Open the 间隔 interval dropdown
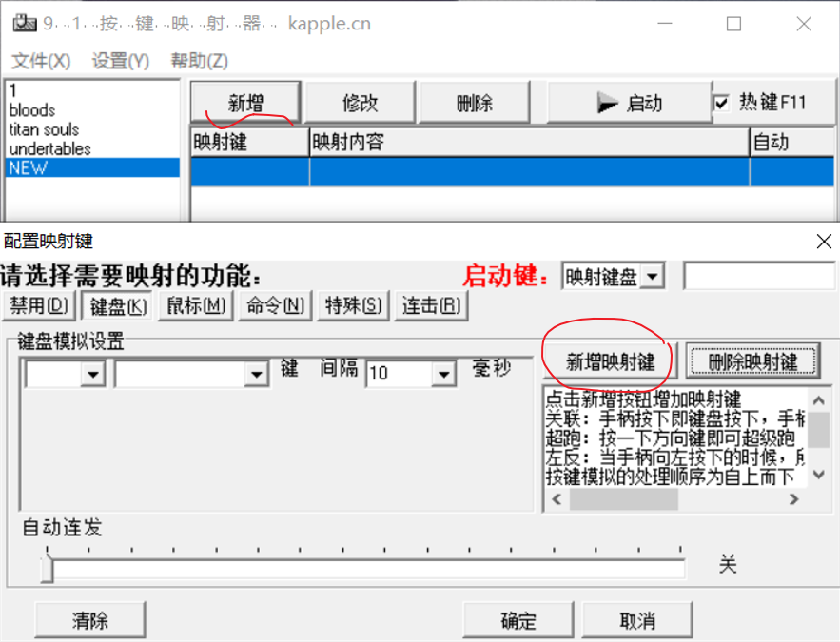The width and height of the screenshot is (840, 642). coord(443,374)
